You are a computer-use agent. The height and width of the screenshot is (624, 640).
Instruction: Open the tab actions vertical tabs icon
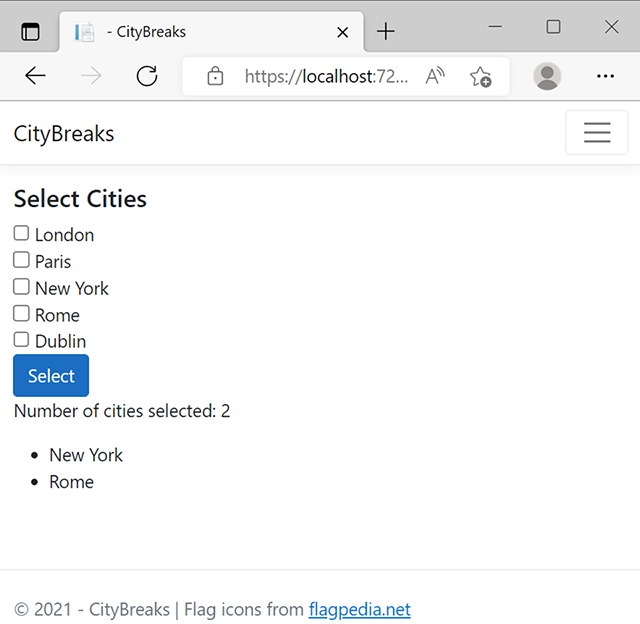pyautogui.click(x=30, y=32)
